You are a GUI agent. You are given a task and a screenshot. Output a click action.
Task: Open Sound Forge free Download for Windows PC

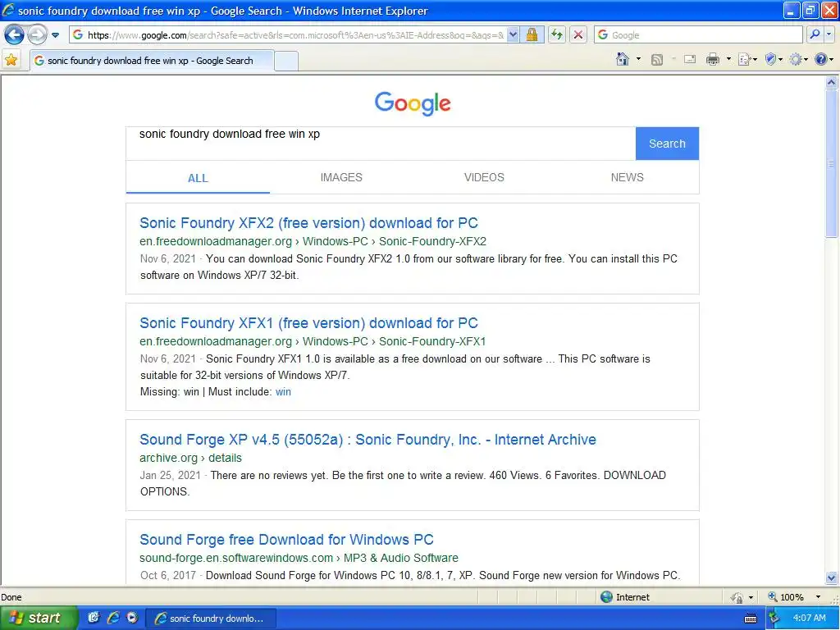286,540
